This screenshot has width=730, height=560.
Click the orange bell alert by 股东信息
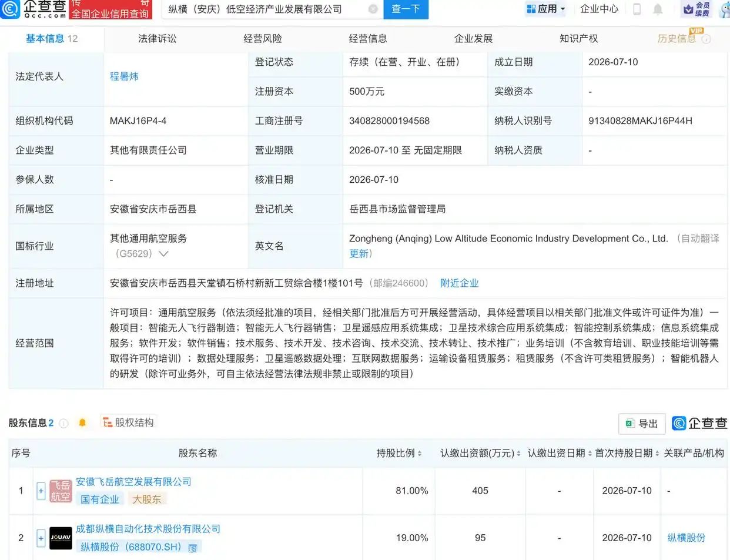82,422
